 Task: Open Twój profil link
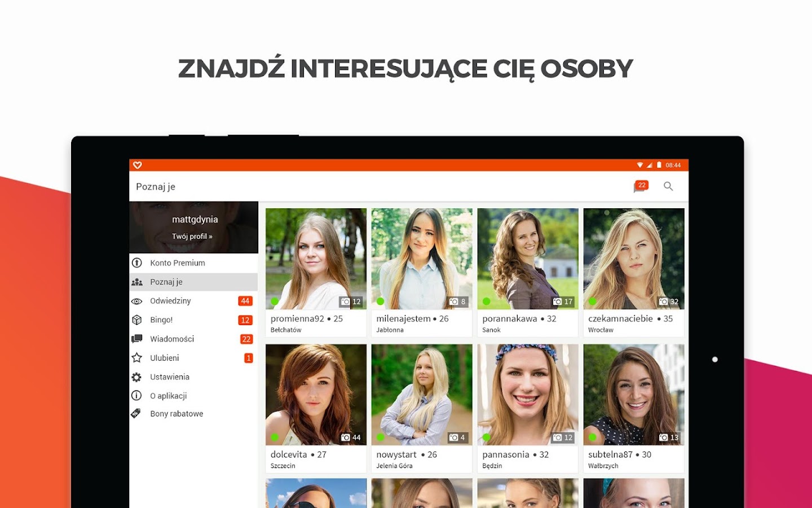click(192, 237)
